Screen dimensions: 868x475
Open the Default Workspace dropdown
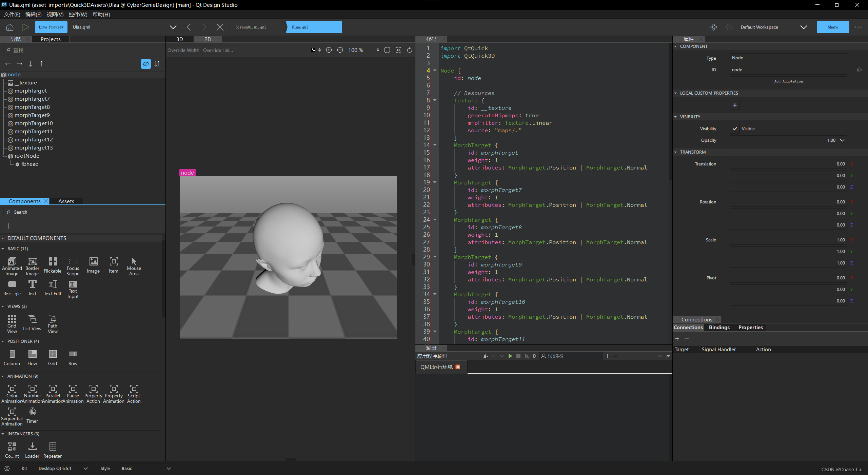click(804, 27)
